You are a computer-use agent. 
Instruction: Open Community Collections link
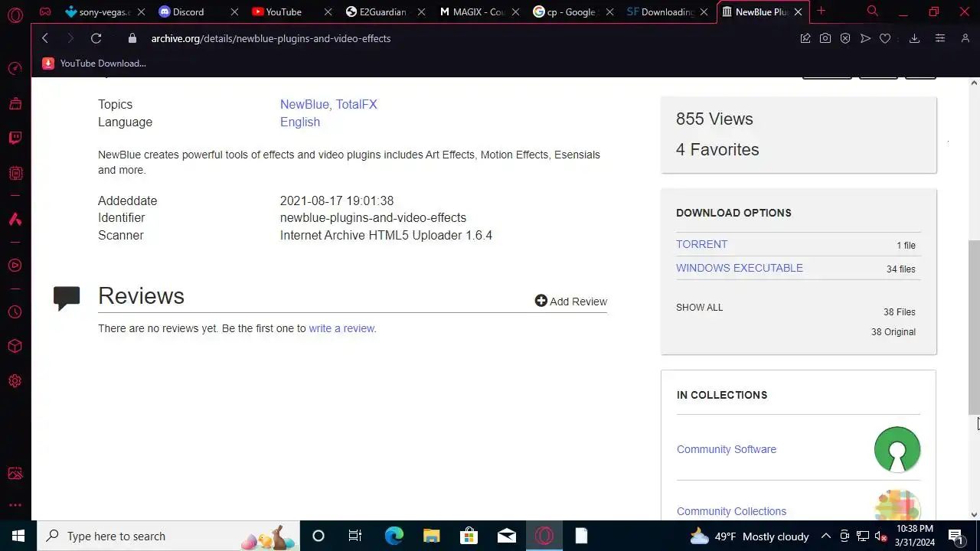(731, 511)
